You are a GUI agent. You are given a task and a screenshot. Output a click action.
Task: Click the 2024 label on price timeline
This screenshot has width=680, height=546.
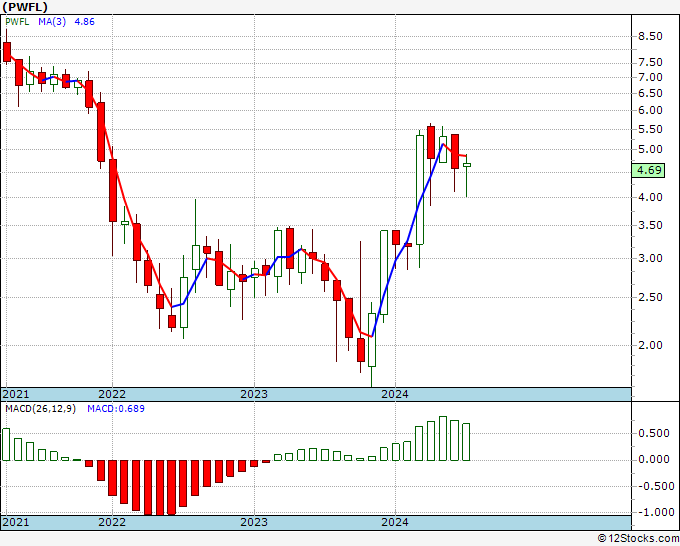[395, 394]
